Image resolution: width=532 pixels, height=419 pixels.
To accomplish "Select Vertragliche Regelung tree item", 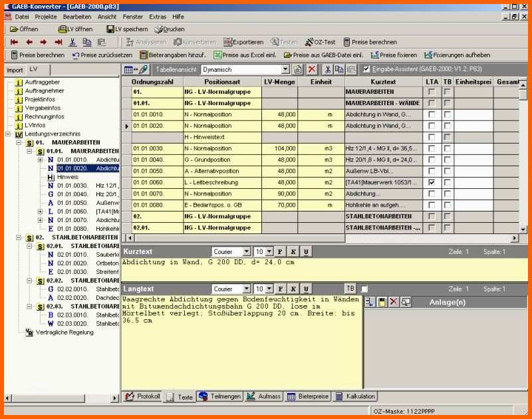I will [x=65, y=333].
